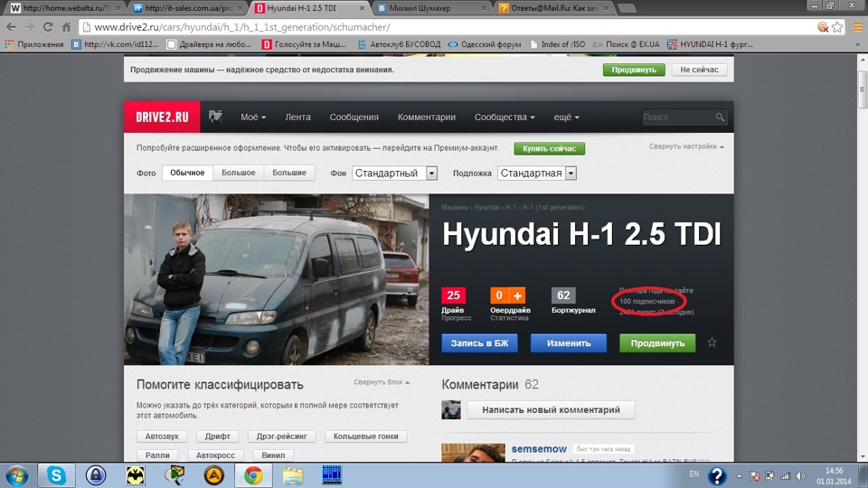868x488 pixels.
Task: Select Большие photo size
Action: (289, 173)
